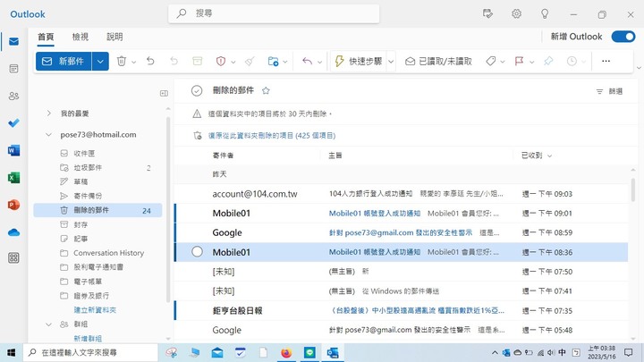Switch to the 說明 tab

point(114,37)
